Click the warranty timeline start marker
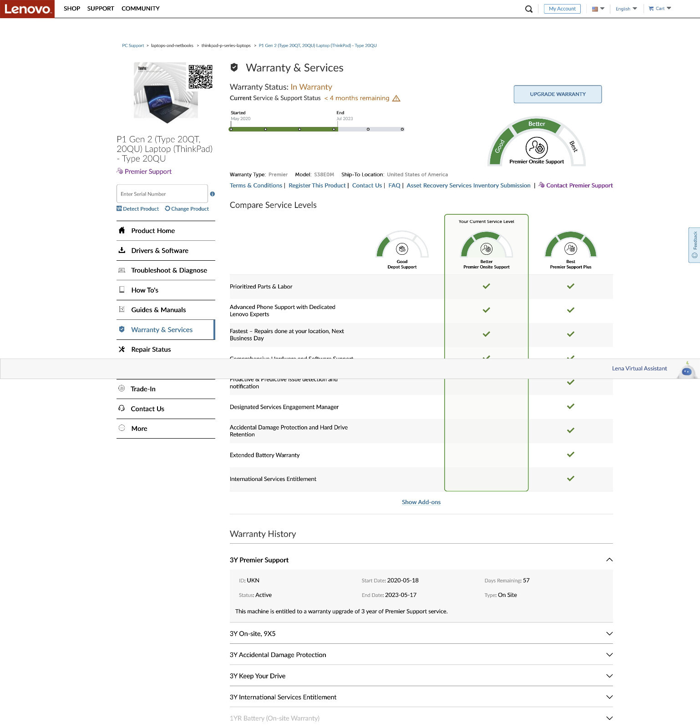This screenshot has height=728, width=700. point(231,129)
